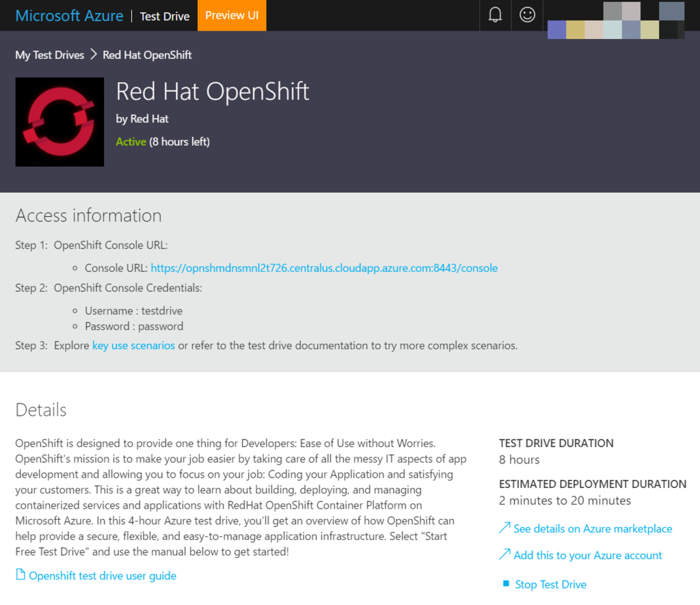Click the 'Step 2: OpenShift Console Credentials:' text
Image resolution: width=700 pixels, height=605 pixels.
pyautogui.click(x=109, y=288)
